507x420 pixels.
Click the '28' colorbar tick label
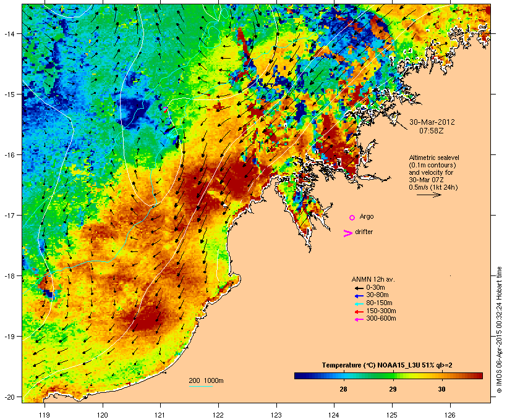[x=343, y=389]
